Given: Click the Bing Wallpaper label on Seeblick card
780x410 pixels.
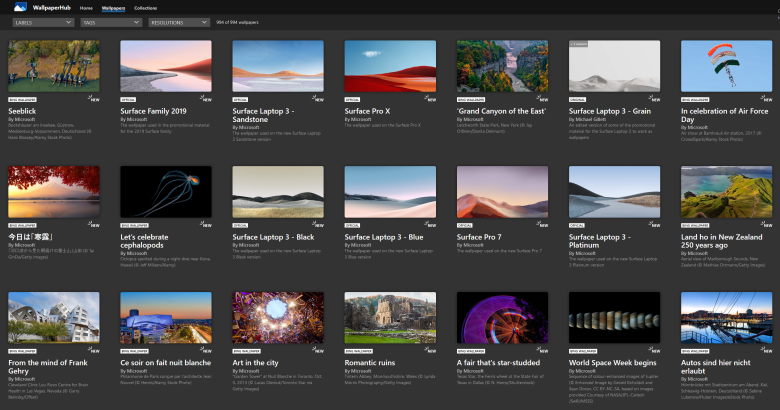Looking at the screenshot, I should (x=23, y=99).
